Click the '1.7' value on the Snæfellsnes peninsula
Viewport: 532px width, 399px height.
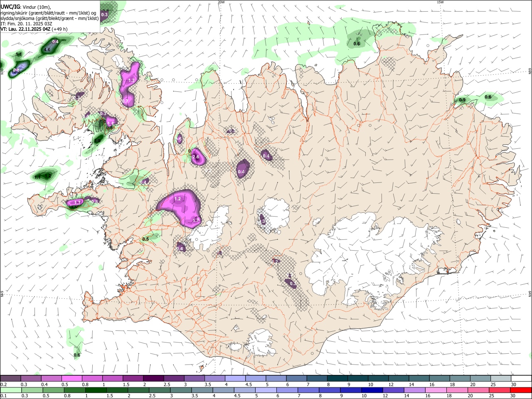(77, 203)
